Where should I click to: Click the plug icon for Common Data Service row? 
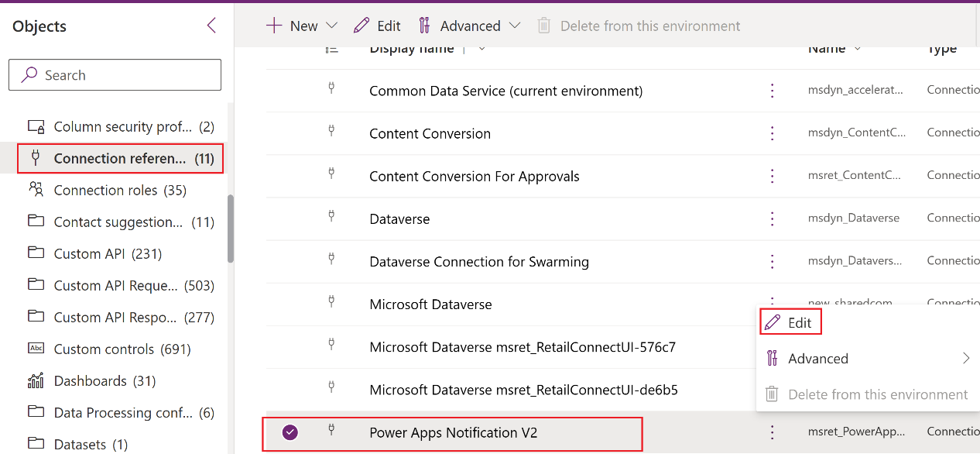[331, 88]
